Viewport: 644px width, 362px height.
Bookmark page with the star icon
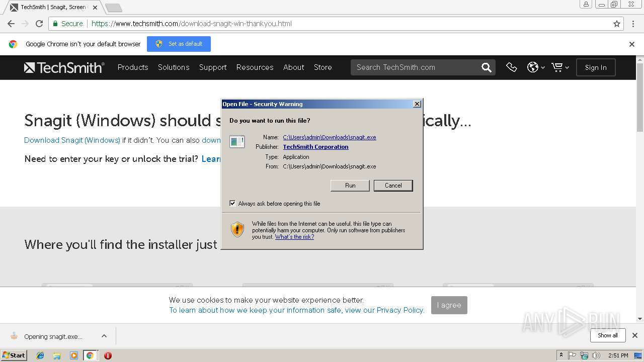click(x=617, y=24)
